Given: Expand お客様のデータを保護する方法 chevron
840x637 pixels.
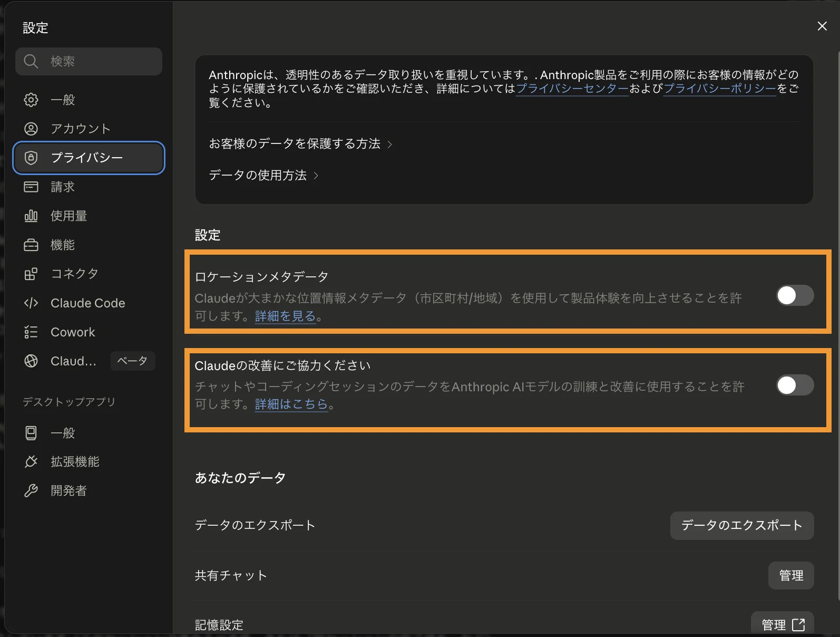Looking at the screenshot, I should 390,144.
